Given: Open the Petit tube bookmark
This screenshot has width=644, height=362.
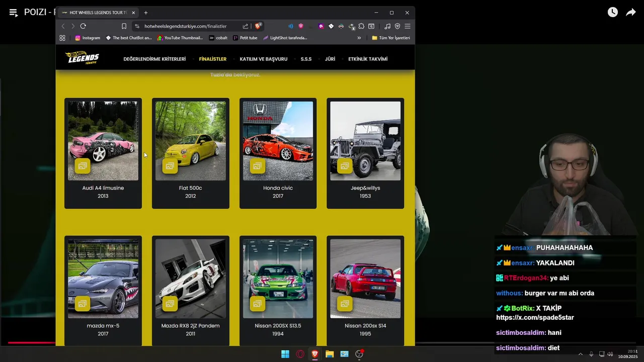Looking at the screenshot, I should [245, 38].
